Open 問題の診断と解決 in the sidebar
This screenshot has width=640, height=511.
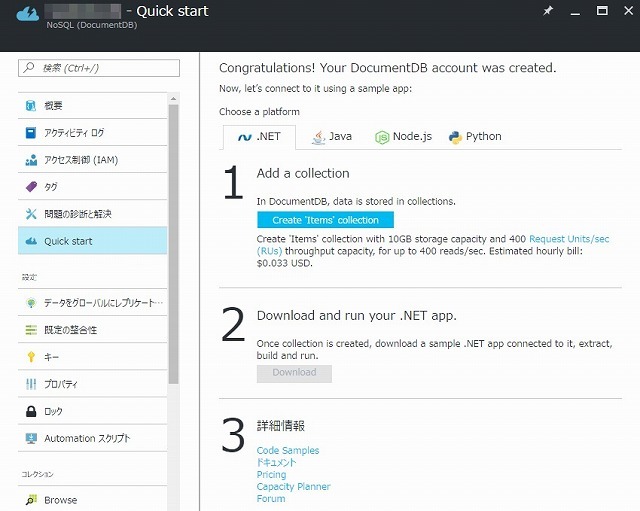[x=93, y=213]
